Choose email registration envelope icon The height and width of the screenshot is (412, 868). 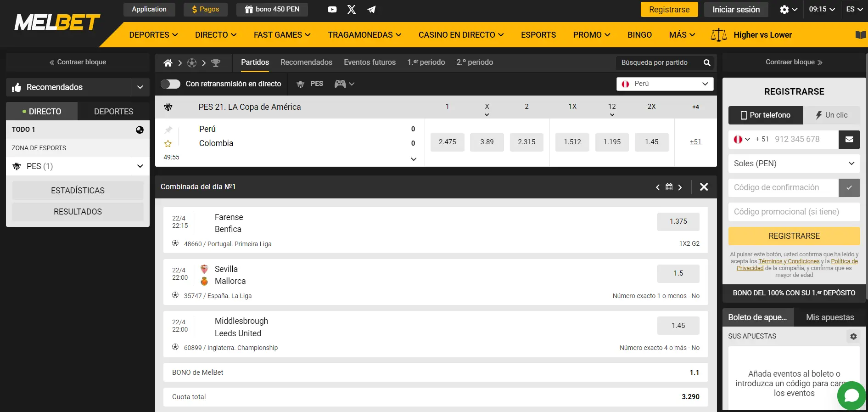pos(849,139)
